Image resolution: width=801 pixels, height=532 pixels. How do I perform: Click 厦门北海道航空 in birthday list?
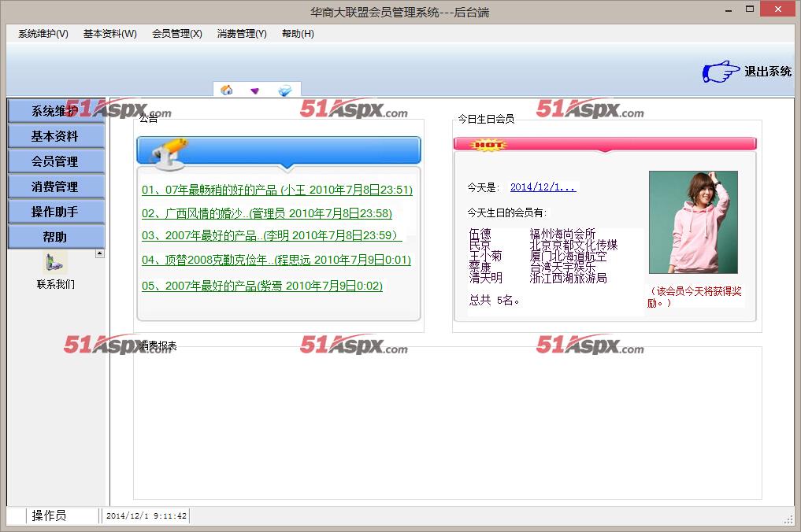[568, 256]
